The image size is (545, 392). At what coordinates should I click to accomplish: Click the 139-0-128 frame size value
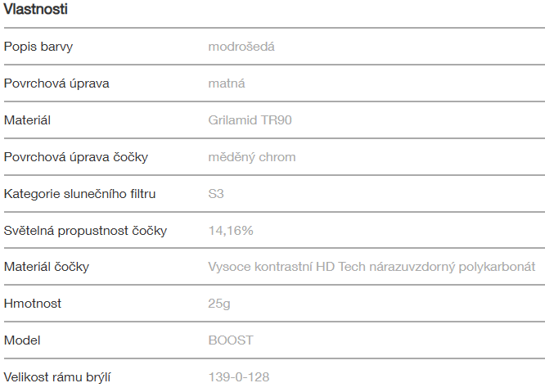click(239, 377)
